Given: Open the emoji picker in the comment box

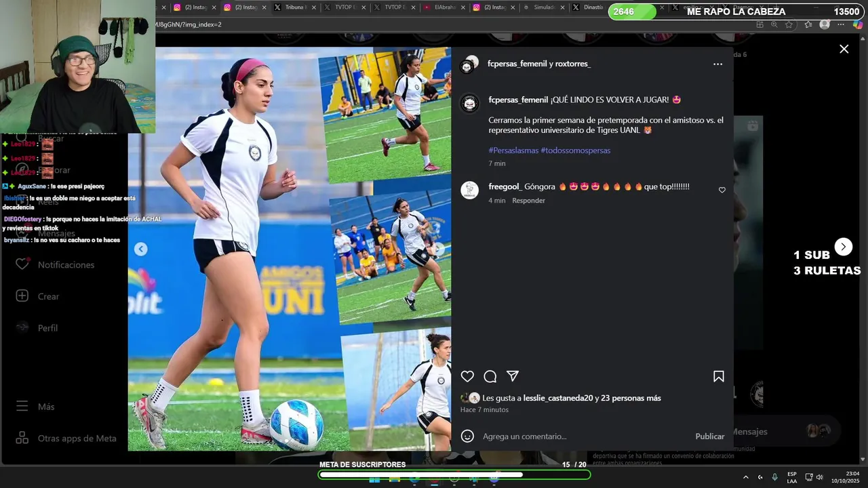Looking at the screenshot, I should coord(467,436).
